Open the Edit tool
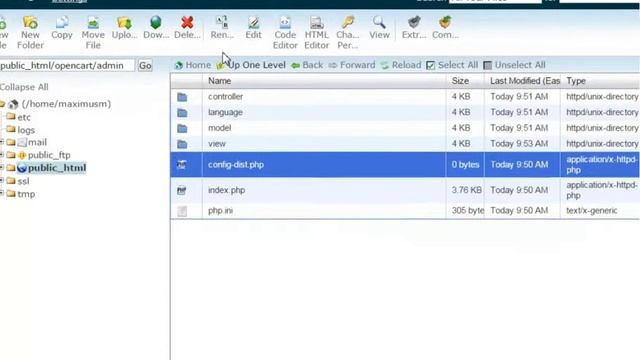Image resolution: width=640 pixels, height=360 pixels. point(253,28)
